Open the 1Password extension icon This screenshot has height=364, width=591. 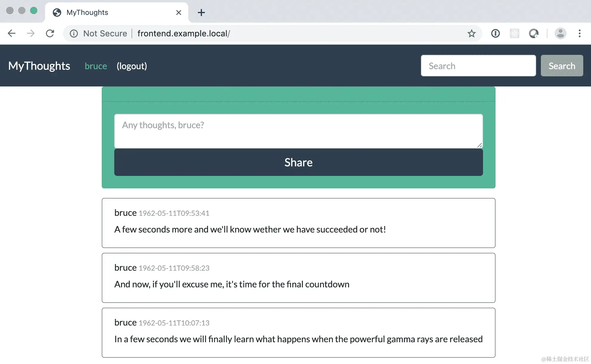(x=495, y=33)
